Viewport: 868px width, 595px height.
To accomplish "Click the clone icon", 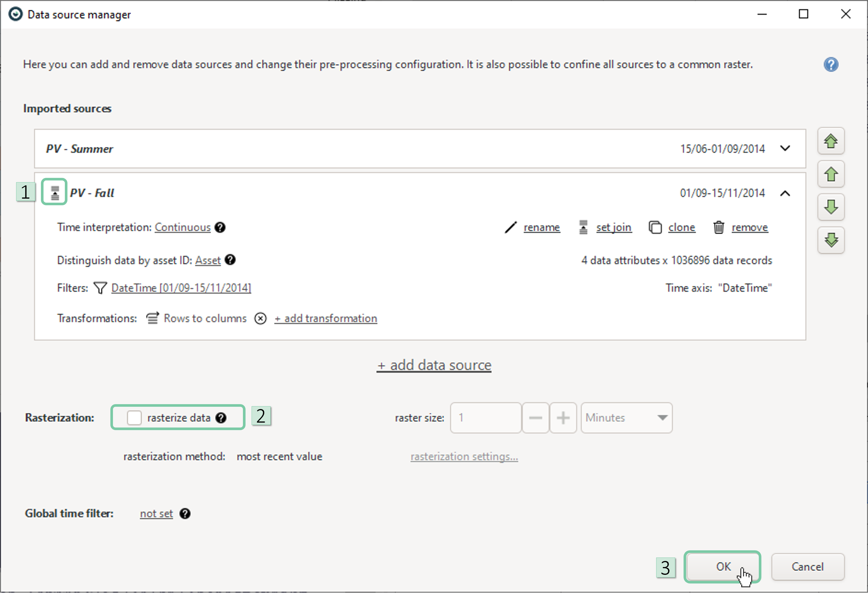I will [655, 227].
